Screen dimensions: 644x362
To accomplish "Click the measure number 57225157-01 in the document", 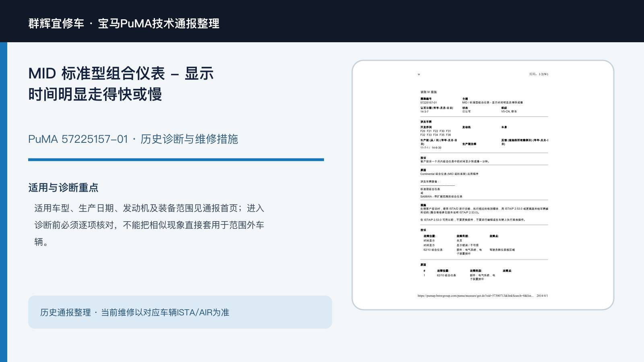I will (x=429, y=103).
